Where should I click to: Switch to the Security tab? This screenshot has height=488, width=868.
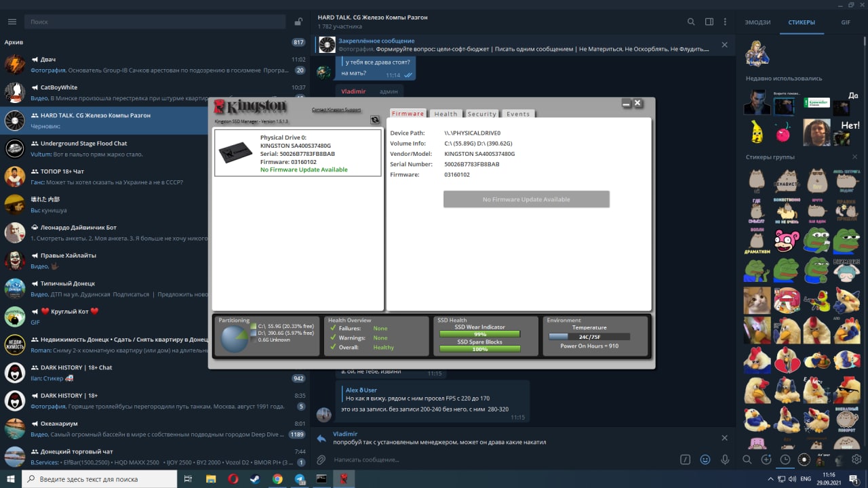482,114
